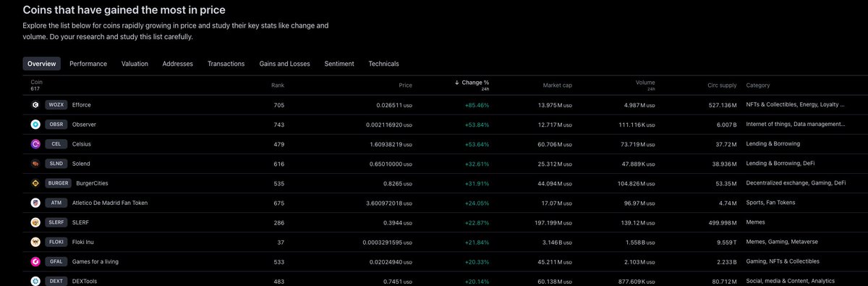Click Gaming, NFTs & Collectibles category
The width and height of the screenshot is (868, 286).
(783, 261)
